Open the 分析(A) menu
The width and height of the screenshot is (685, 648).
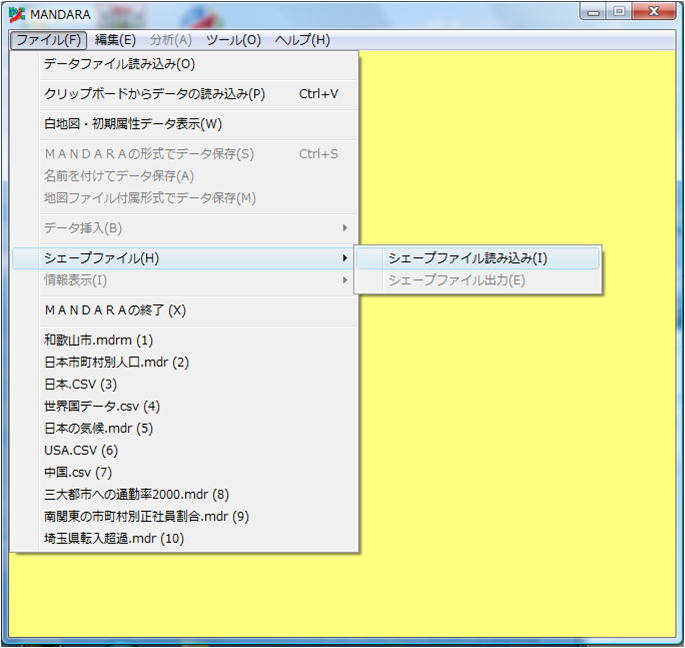click(171, 40)
